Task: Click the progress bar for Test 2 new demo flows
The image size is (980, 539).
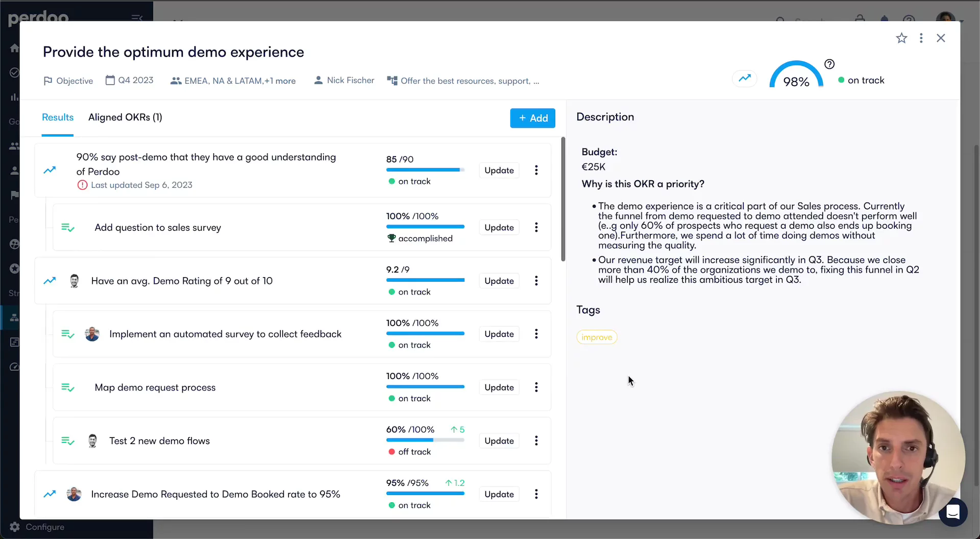Action: click(x=425, y=440)
